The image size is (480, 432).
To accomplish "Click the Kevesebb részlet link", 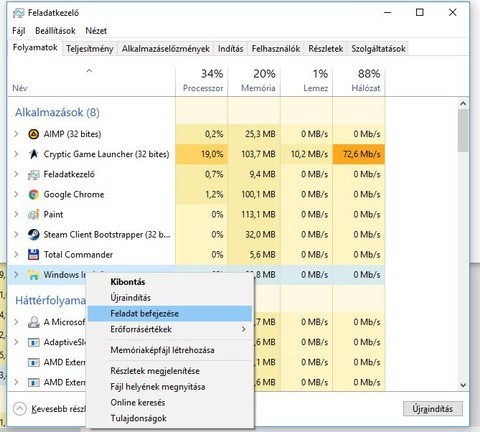I will (59, 409).
